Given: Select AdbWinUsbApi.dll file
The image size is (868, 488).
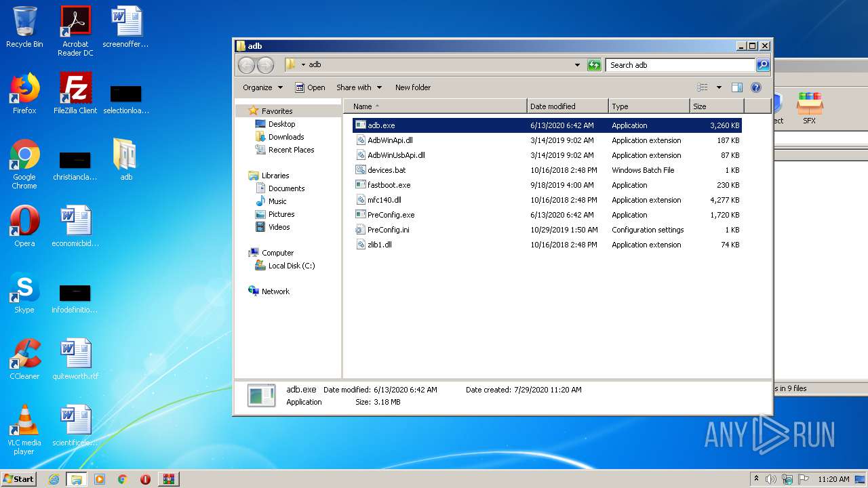Looking at the screenshot, I should [547, 155].
